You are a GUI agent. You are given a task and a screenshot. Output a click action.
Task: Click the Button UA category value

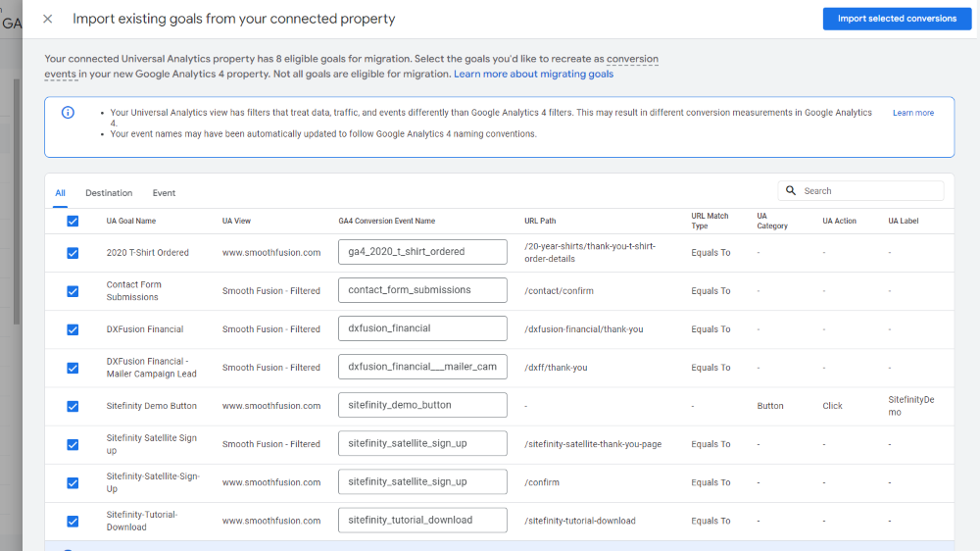(770, 406)
